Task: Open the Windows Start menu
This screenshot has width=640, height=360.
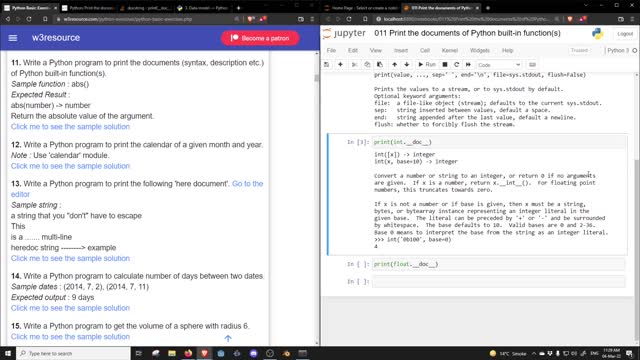Action: pos(8,353)
